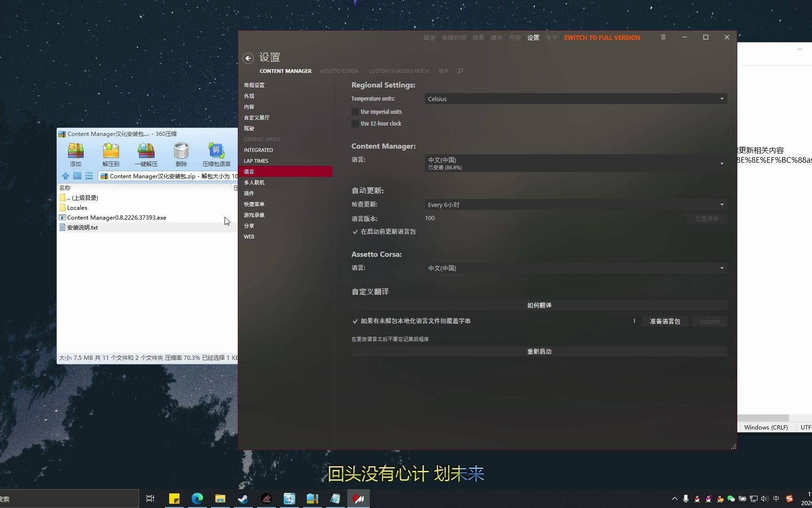Open Content Manager 语言 dropdown
Image resolution: width=812 pixels, height=508 pixels.
(x=576, y=163)
